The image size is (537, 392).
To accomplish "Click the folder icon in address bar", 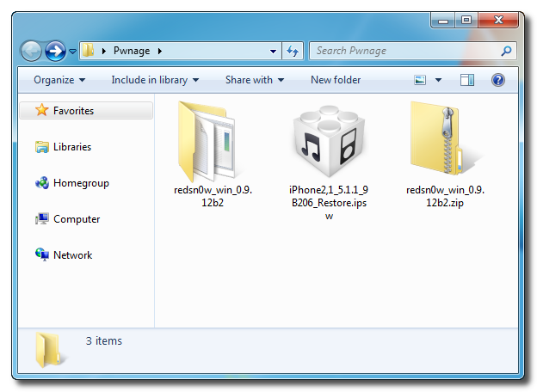I will click(88, 51).
